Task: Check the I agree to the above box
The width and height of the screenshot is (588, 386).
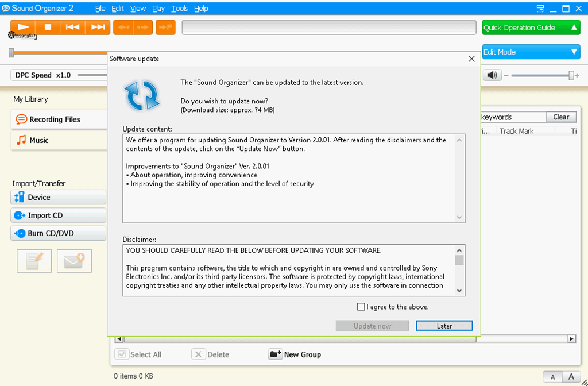Action: click(361, 307)
